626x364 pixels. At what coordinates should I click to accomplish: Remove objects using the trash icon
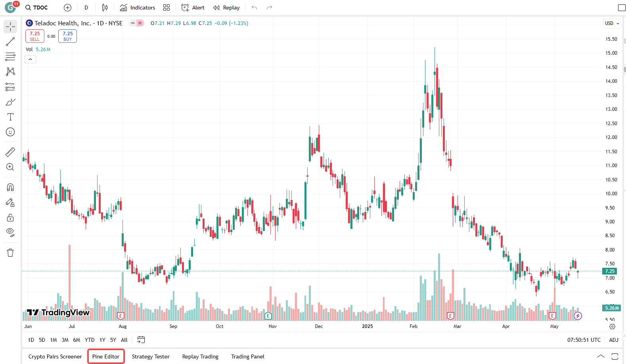tap(10, 253)
